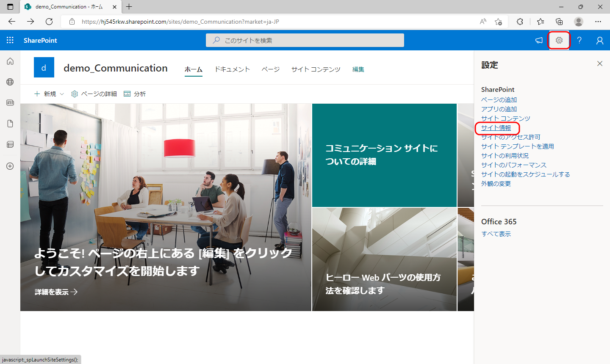610x364 pixels.
Task: Open the tab actions menu icon
Action: (10, 7)
